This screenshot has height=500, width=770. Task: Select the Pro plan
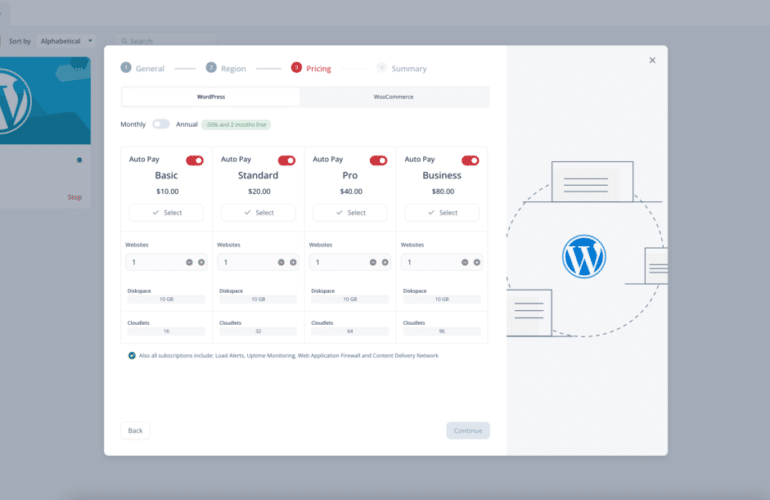350,213
